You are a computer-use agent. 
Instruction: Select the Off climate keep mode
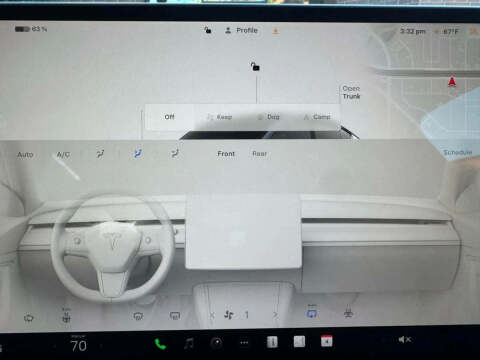click(x=169, y=117)
